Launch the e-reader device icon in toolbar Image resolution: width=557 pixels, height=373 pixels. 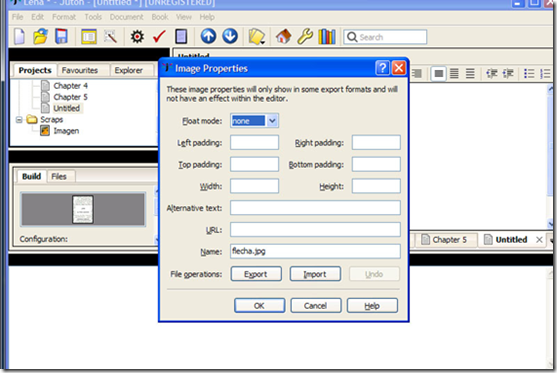click(x=181, y=37)
